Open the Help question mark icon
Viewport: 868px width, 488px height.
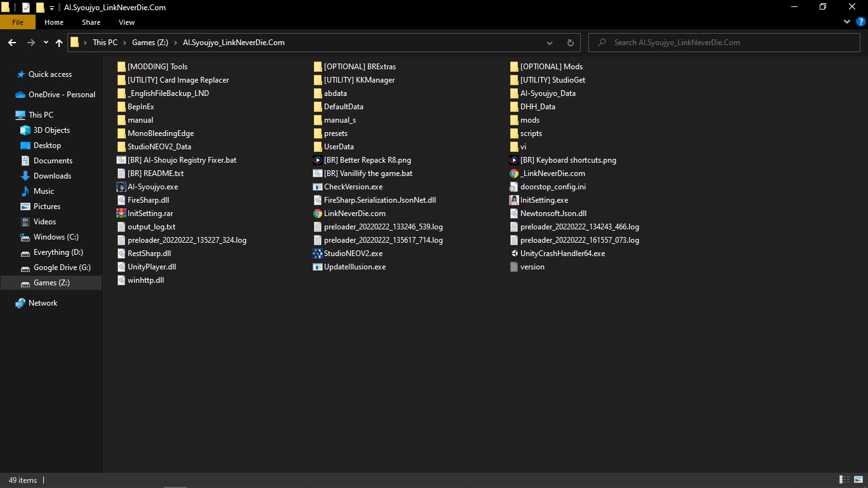click(861, 22)
